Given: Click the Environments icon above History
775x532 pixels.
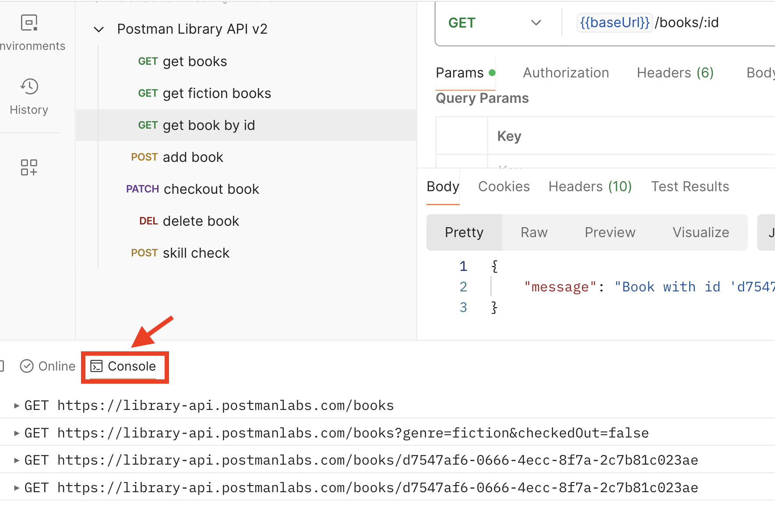Looking at the screenshot, I should [28, 22].
